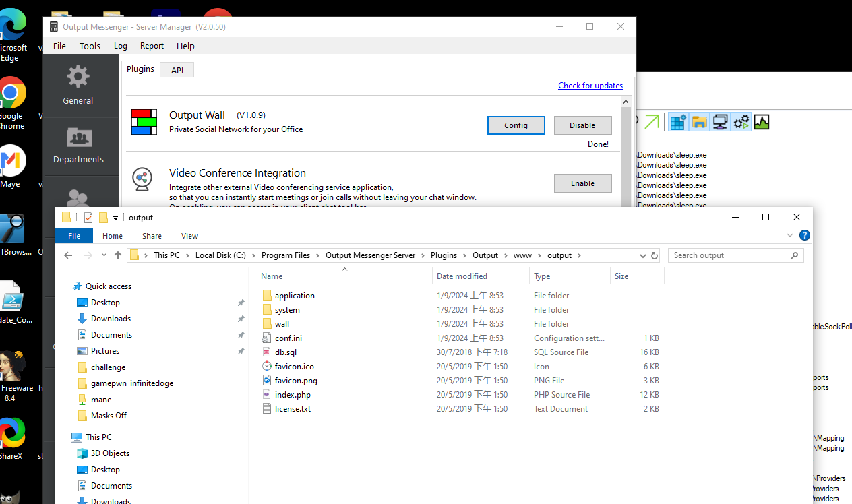Expand the Quick Access Toolbar customize dropdown
Viewport: 852px width, 504px height.
tap(115, 218)
